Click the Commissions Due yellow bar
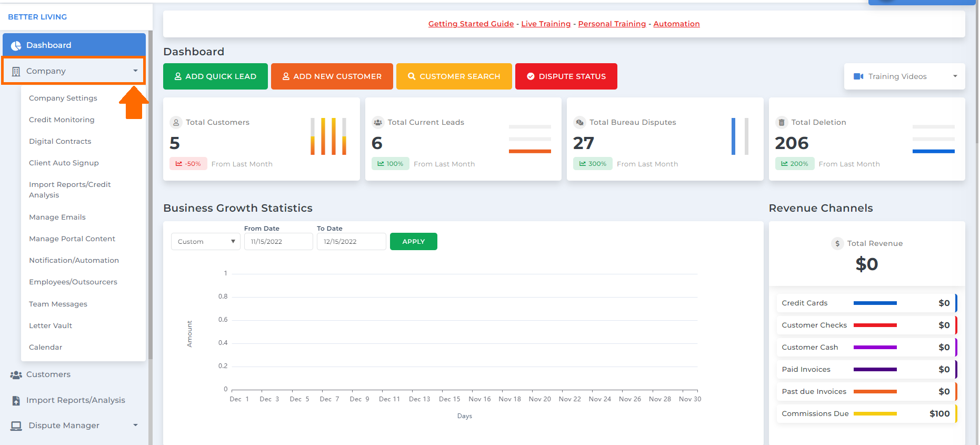Screen dimensions: 980x445 tap(875, 414)
